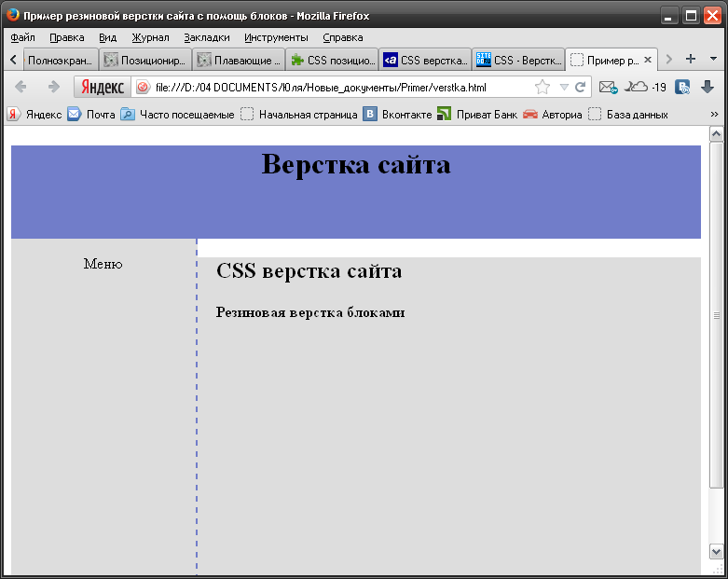The width and height of the screenshot is (728, 579).
Task: Click the site identity icon in address bar
Action: [x=143, y=88]
